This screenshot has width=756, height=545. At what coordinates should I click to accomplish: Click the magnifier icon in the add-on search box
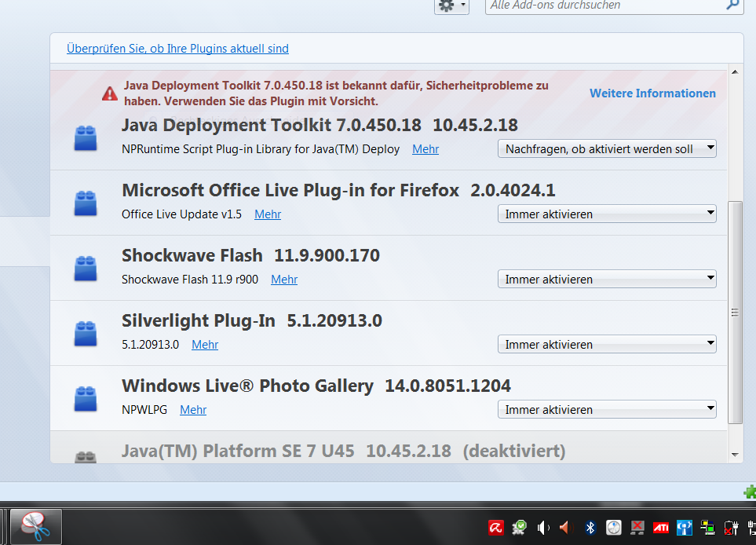[x=732, y=5]
